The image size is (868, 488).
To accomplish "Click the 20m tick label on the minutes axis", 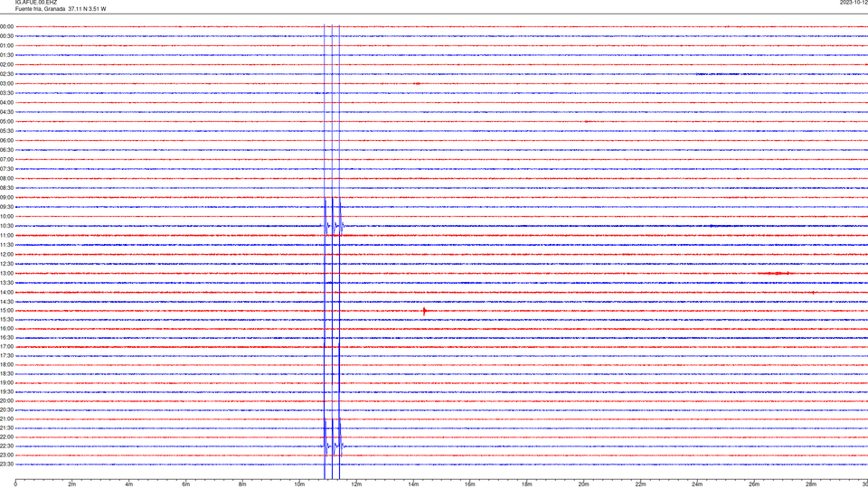I will pyautogui.click(x=584, y=484).
